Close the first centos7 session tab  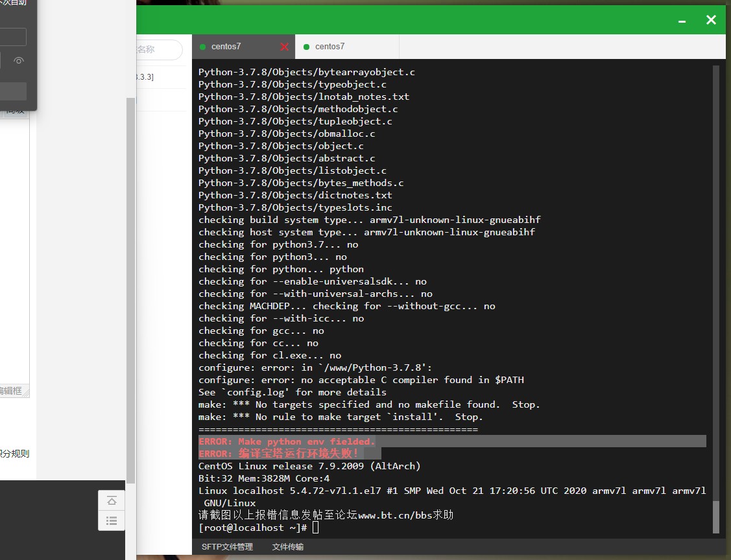pos(284,47)
